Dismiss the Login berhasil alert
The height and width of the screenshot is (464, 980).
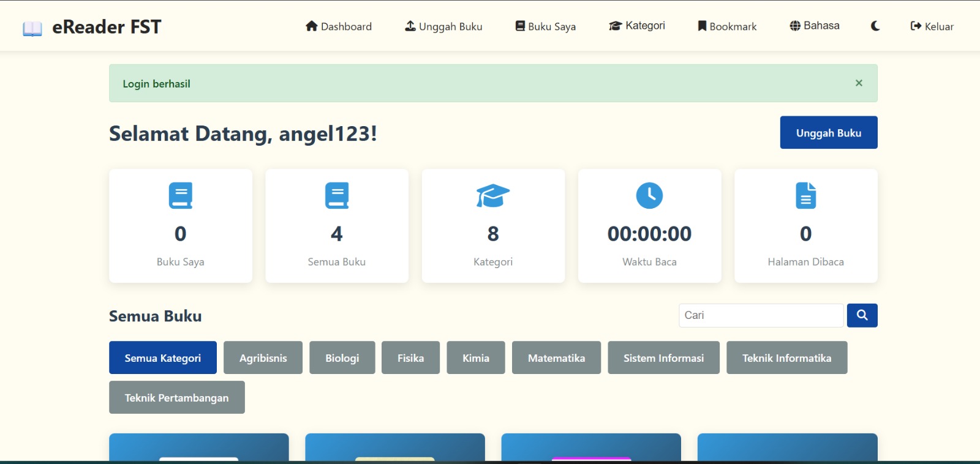coord(859,83)
